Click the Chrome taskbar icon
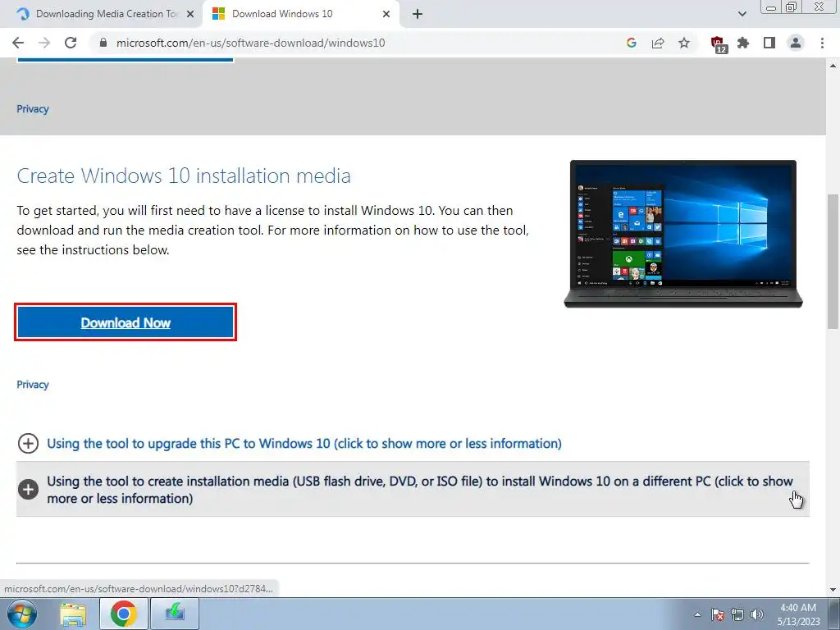Viewport: 840px width, 630px height. click(124, 614)
